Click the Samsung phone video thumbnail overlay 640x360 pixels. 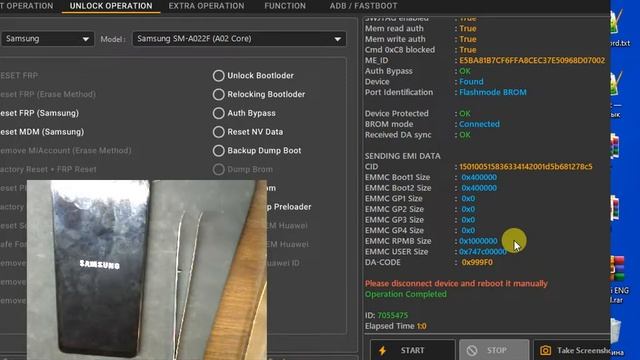[x=147, y=270]
